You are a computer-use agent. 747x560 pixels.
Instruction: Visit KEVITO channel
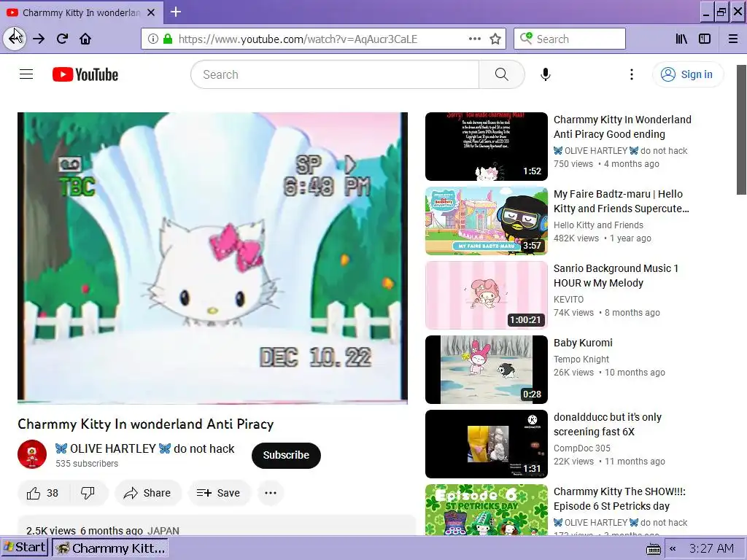pyautogui.click(x=568, y=299)
